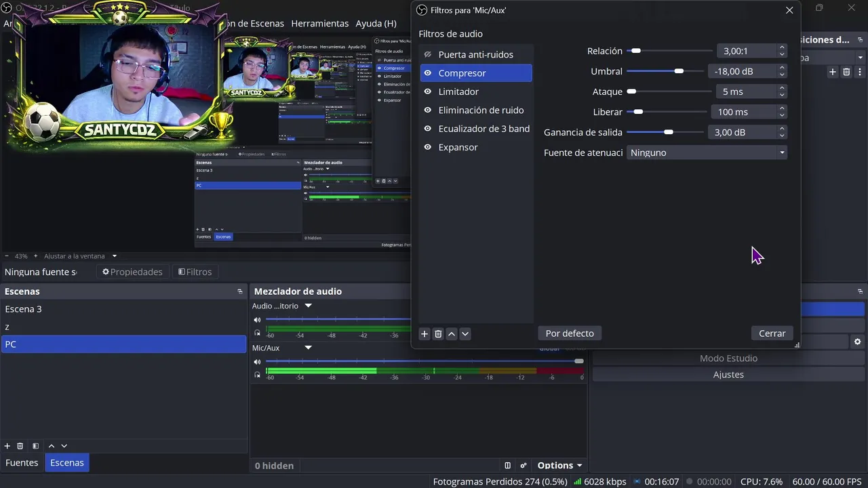Screen dimensions: 868x488
Task: Adjust Ganancia de salida spin arrows
Action: 782,132
